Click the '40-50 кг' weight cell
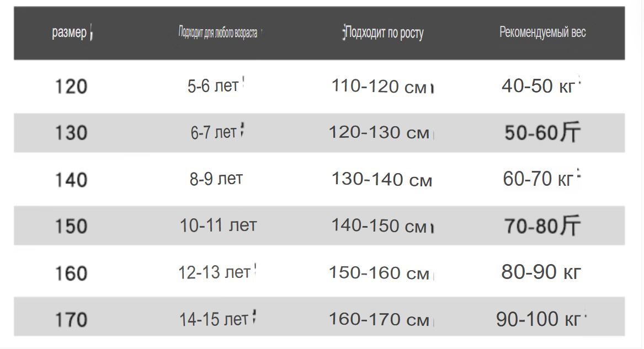Image resolution: width=644 pixels, height=349 pixels. point(538,86)
